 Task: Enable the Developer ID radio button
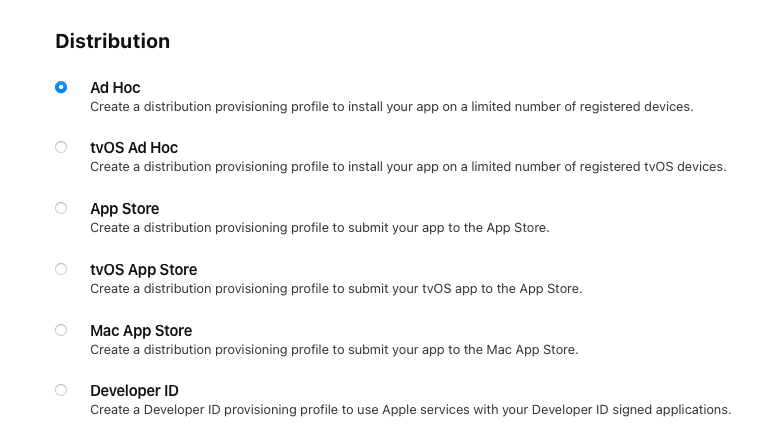tap(61, 390)
